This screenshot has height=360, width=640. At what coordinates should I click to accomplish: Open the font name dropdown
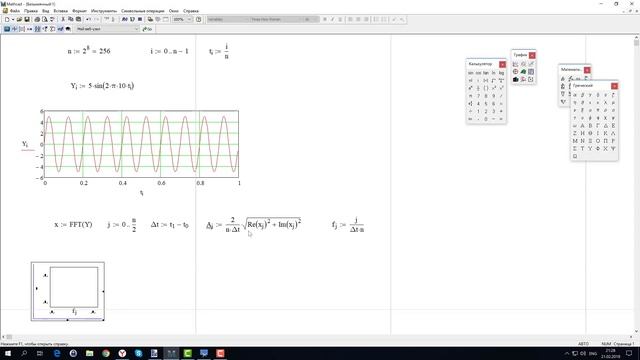pos(300,19)
